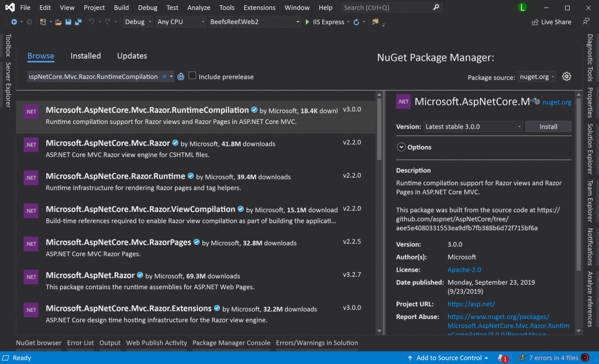Open the nuget.org link in package header

pos(557,102)
